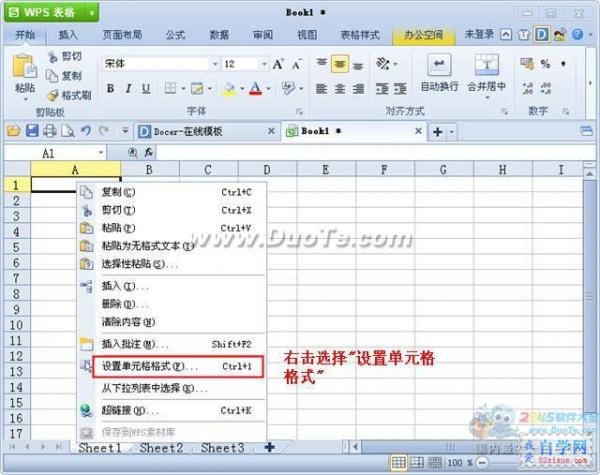This screenshot has height=475, width=600.
Task: Select the column H header
Action: coord(503,170)
